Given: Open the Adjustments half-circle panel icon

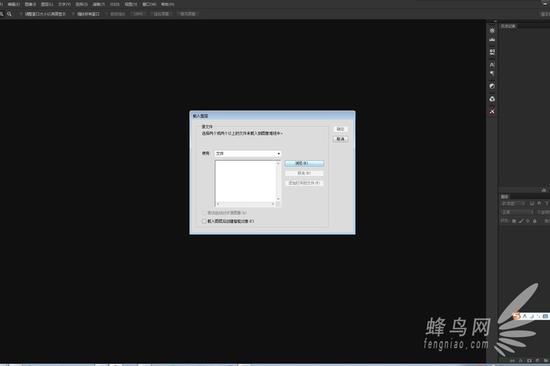Looking at the screenshot, I should (x=492, y=86).
